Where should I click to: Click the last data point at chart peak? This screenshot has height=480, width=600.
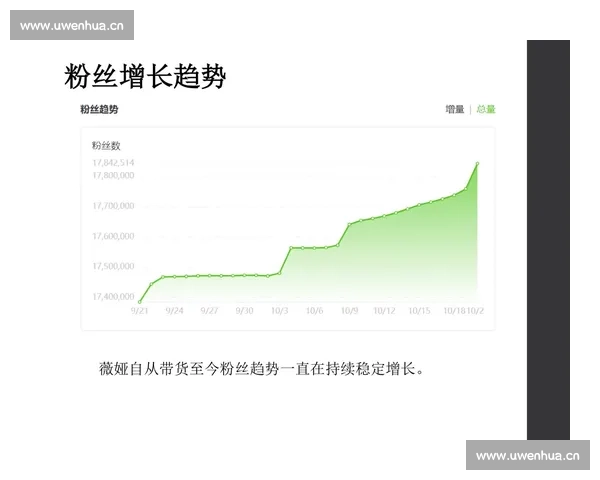tap(478, 164)
